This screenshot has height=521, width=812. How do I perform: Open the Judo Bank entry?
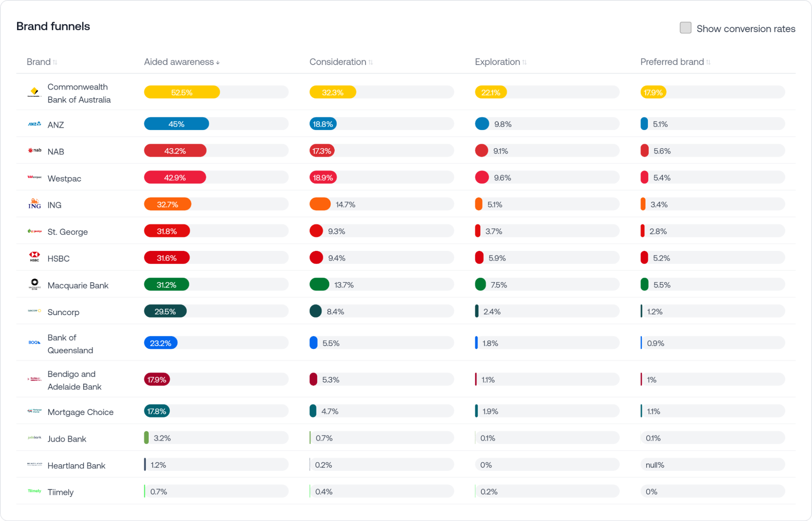coord(67,438)
